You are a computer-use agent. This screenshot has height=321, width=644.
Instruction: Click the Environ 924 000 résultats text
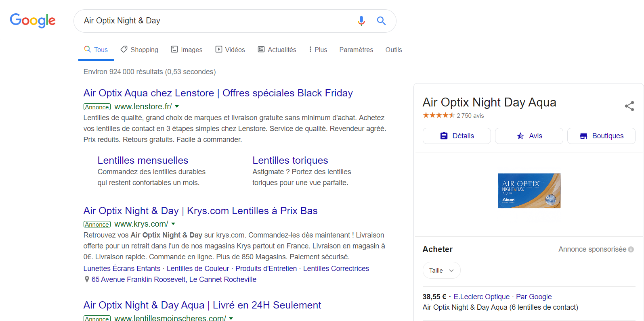(x=150, y=72)
